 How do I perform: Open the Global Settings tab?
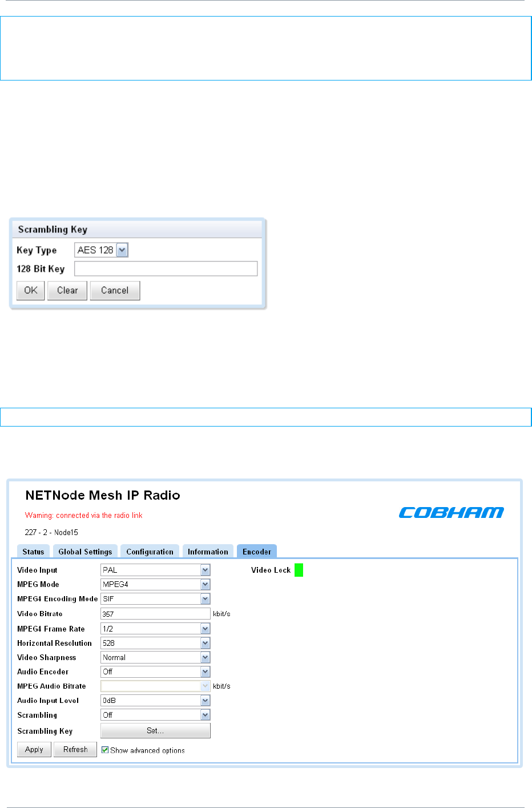click(x=85, y=552)
